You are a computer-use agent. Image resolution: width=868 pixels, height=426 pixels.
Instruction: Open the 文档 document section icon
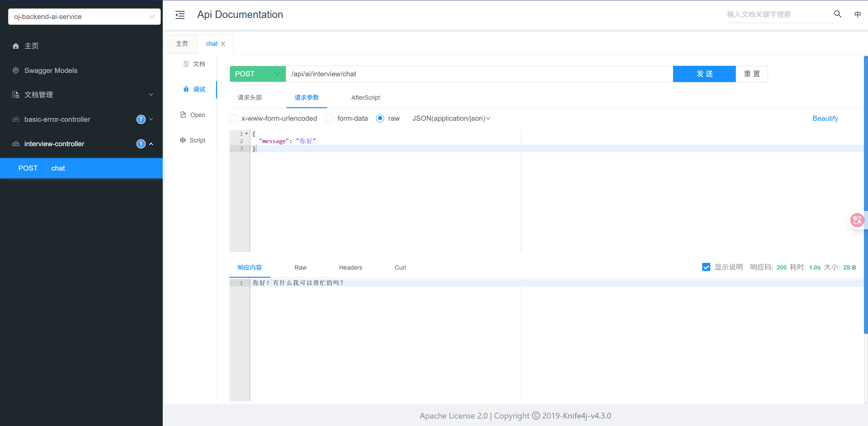(x=186, y=64)
